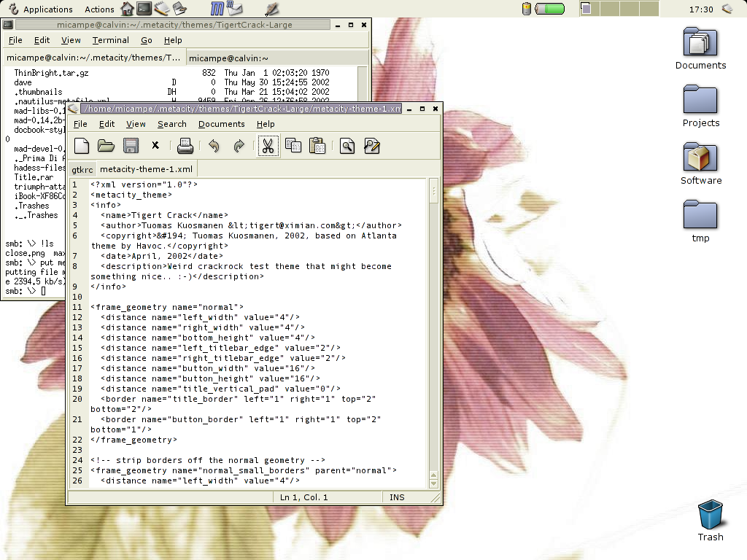Open the Terminal menu in the terminal window
Viewport: 747px width, 560px height.
[x=110, y=40]
